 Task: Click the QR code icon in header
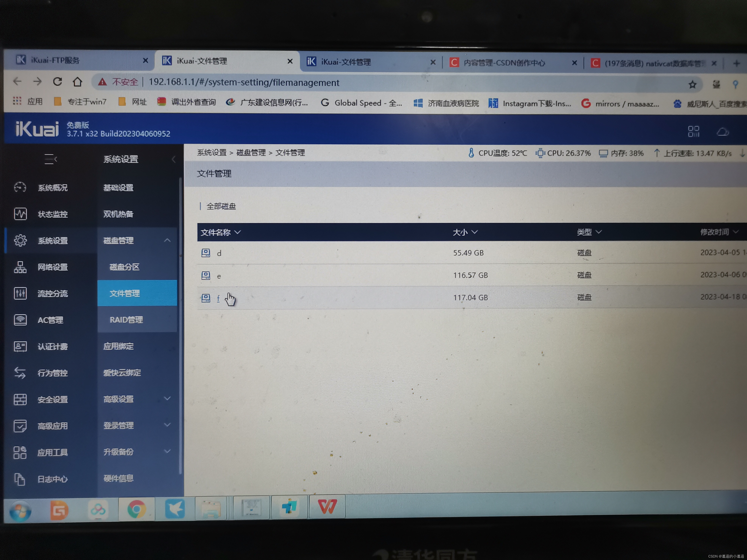tap(693, 131)
